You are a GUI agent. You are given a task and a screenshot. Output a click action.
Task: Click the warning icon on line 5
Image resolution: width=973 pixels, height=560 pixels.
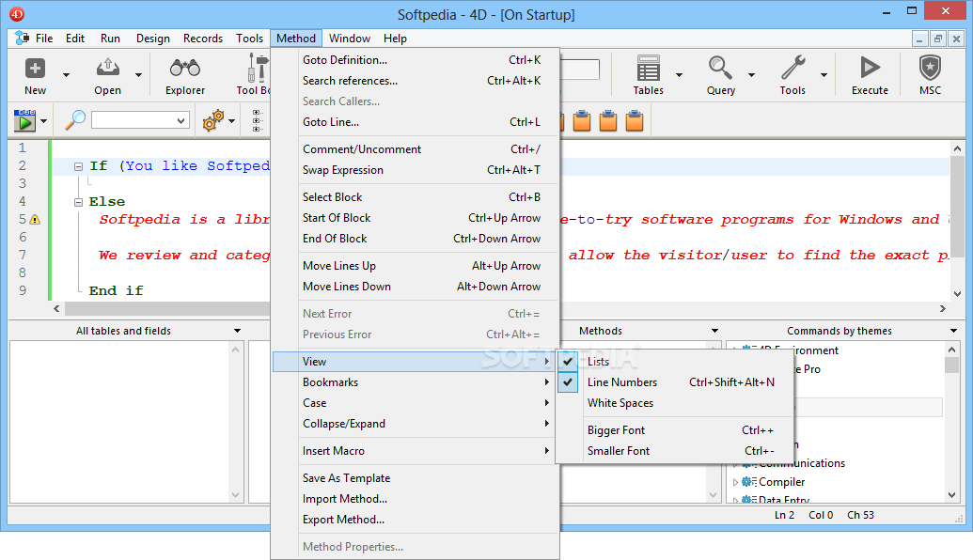[x=35, y=220]
